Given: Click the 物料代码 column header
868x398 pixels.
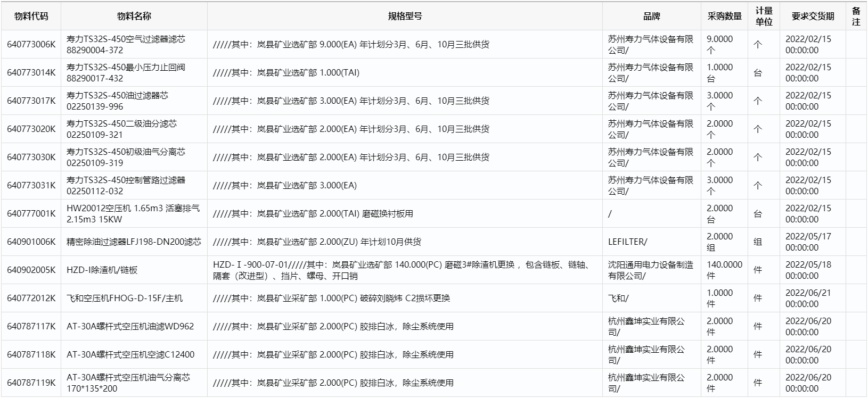Looking at the screenshot, I should [31, 16].
